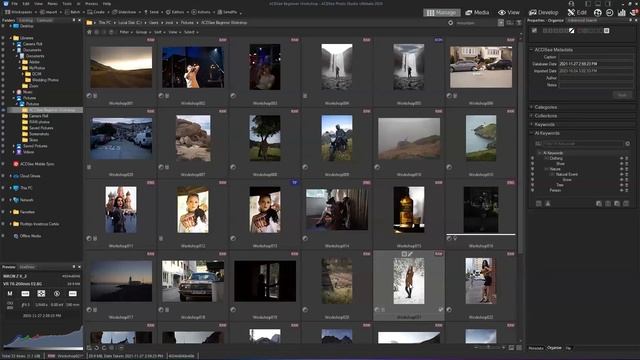The width and height of the screenshot is (640, 360).
Task: Open the Tools menu
Action: pyautogui.click(x=67, y=4)
